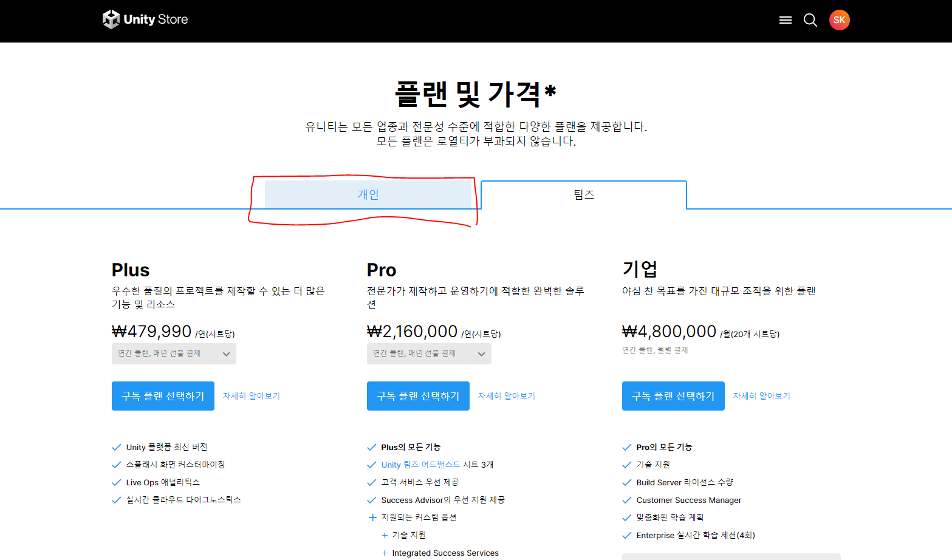Click 'Success Advisor의 우선 지원 제공' feature
Viewport: 952px width, 560px height.
(443, 500)
